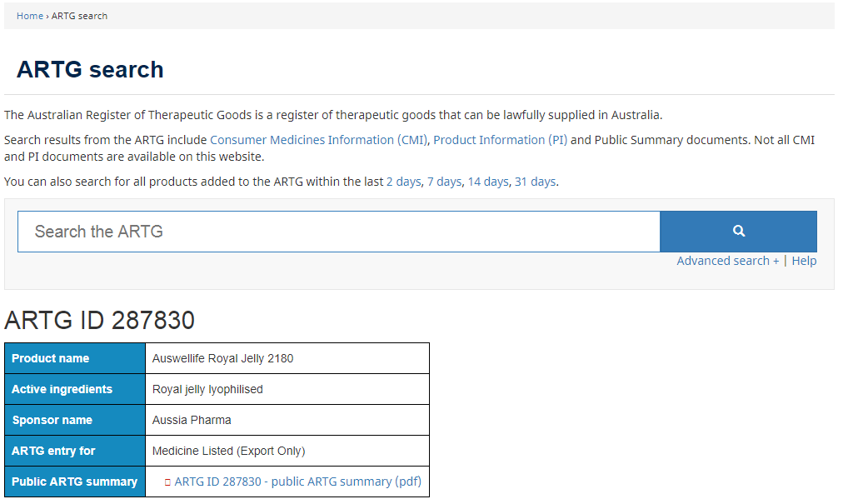Click the small PDF document icon
Viewport: 848px width, 504px height.
pos(167,482)
